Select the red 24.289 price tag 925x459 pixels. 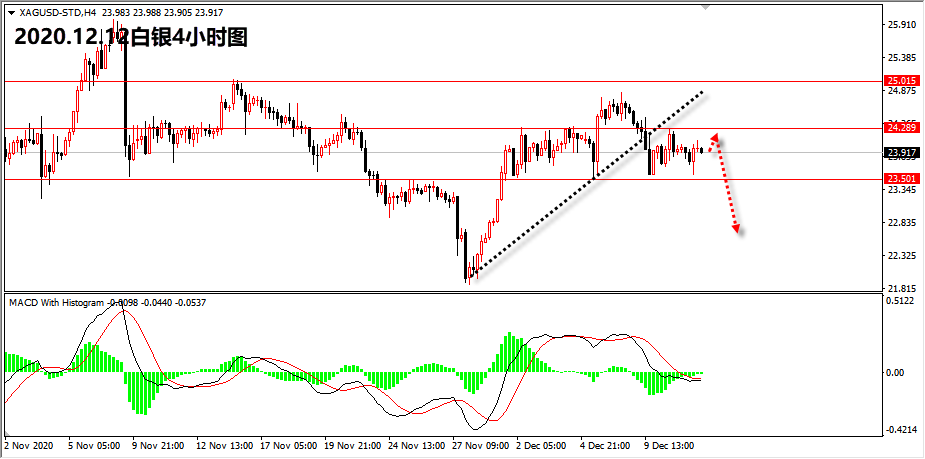point(902,127)
